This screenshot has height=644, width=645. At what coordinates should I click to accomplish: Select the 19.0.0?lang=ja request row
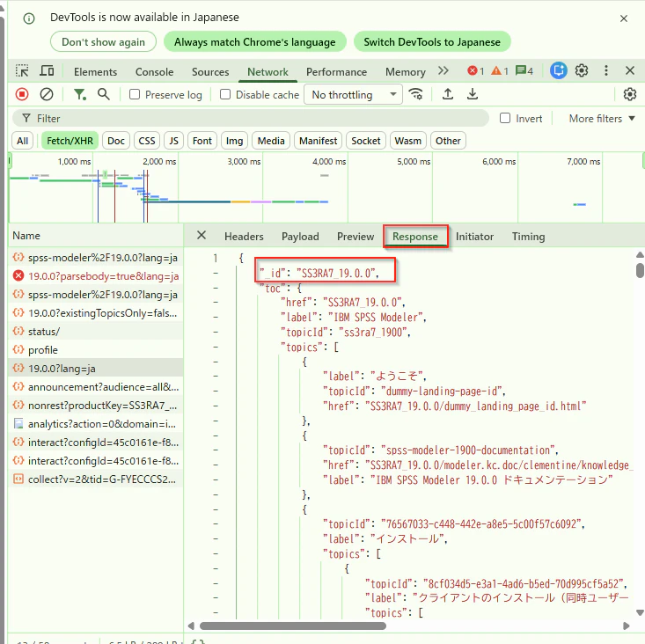coord(95,369)
